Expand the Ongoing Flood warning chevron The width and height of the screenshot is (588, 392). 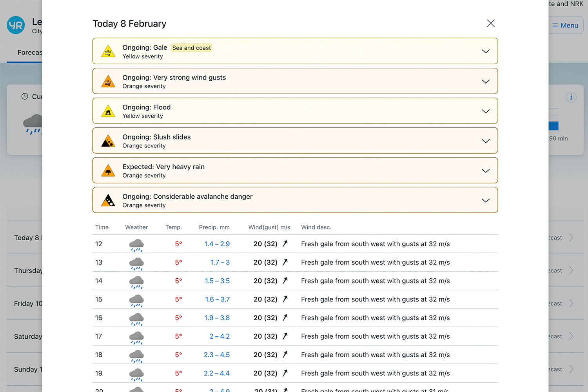[485, 111]
